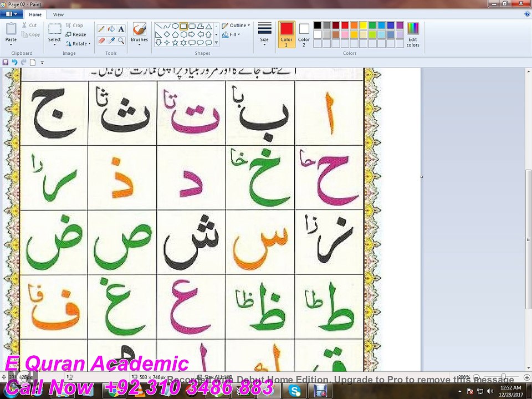The width and height of the screenshot is (532, 399).
Task: Click the scroll up arrow of canvas
Action: [x=528, y=71]
